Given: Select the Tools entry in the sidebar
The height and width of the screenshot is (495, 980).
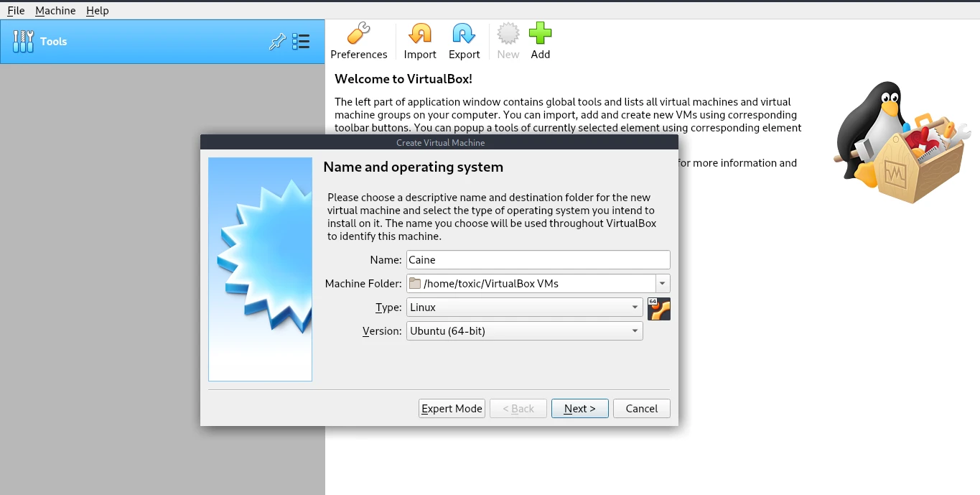Looking at the screenshot, I should 54,41.
